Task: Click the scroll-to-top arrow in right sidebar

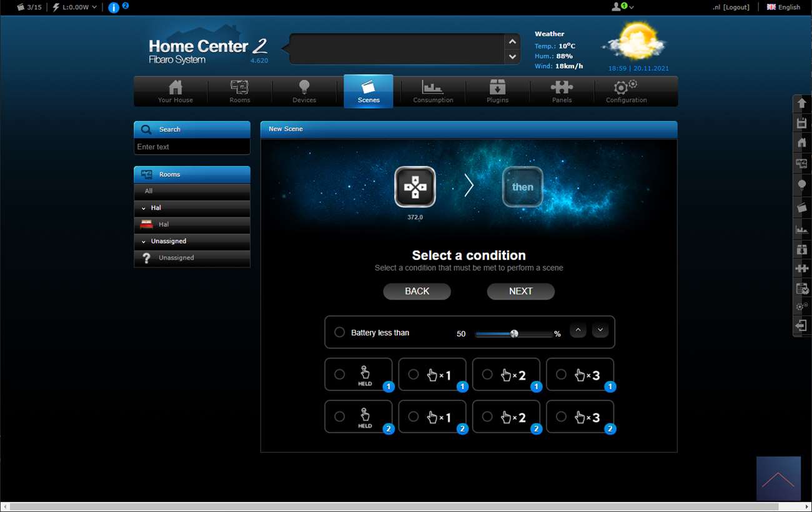Action: (802, 103)
